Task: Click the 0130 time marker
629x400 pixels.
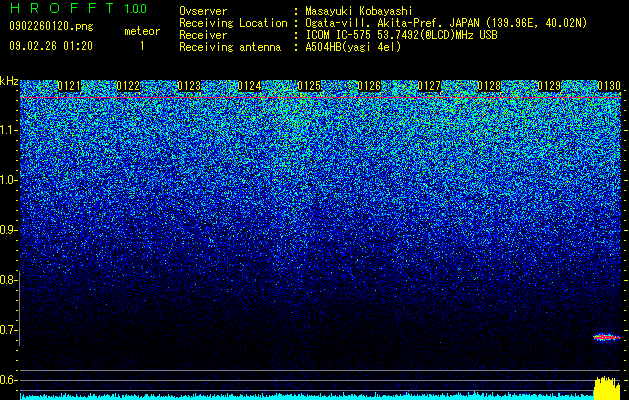Action: 609,86
